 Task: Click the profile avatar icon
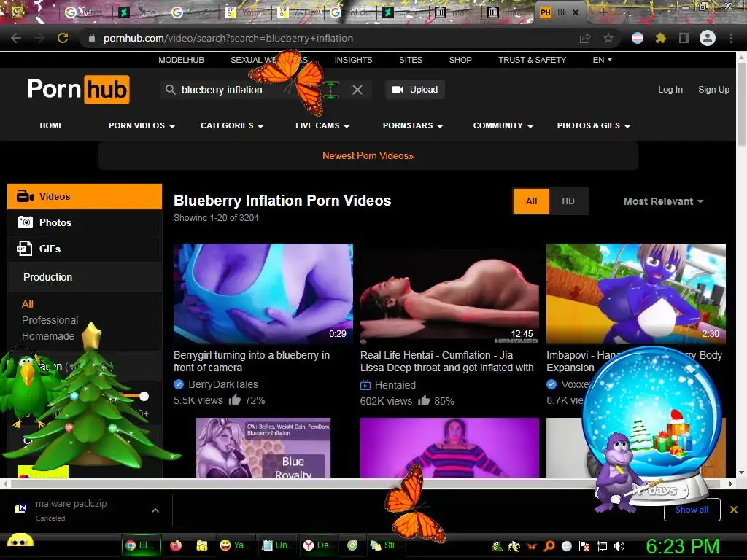(x=708, y=38)
